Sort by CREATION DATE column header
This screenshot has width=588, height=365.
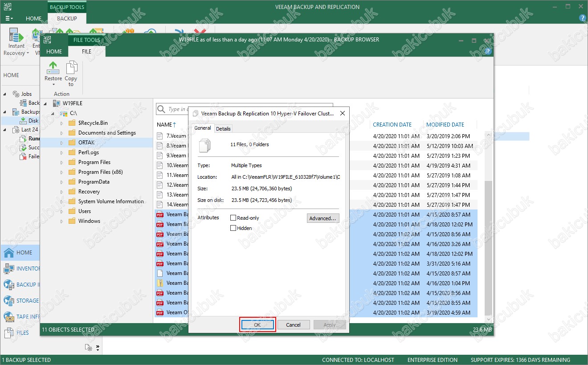pos(392,125)
